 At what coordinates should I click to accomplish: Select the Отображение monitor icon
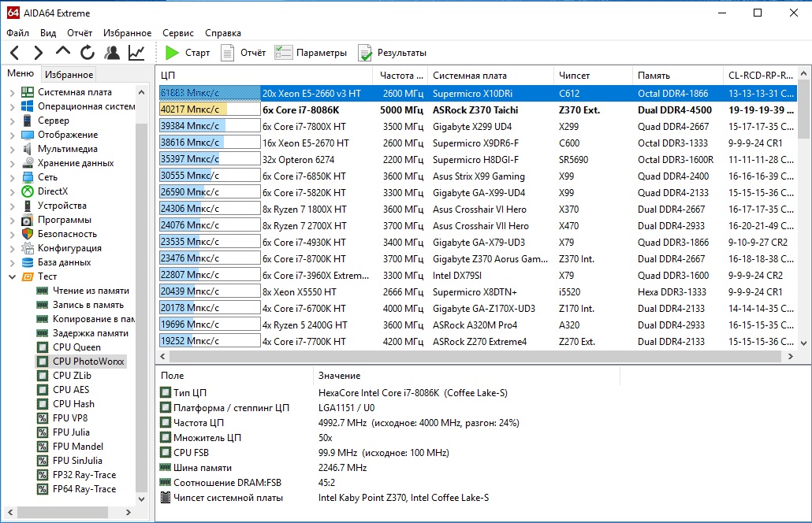coord(28,135)
